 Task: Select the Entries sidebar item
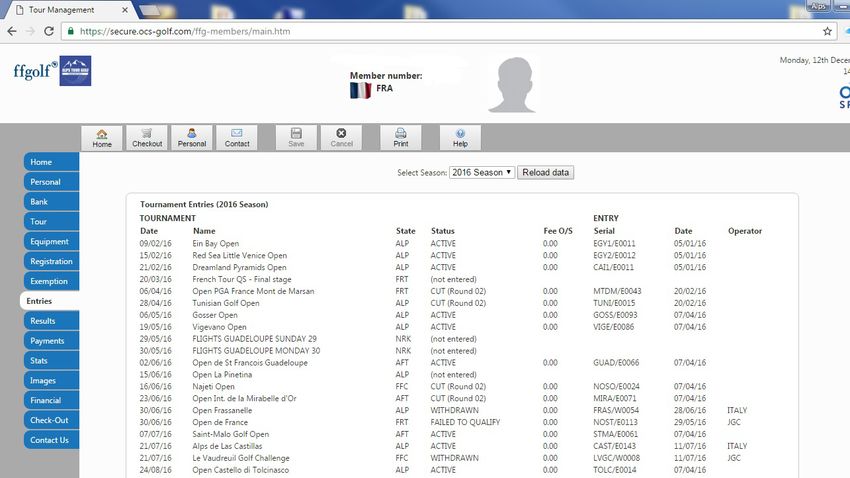click(x=49, y=301)
